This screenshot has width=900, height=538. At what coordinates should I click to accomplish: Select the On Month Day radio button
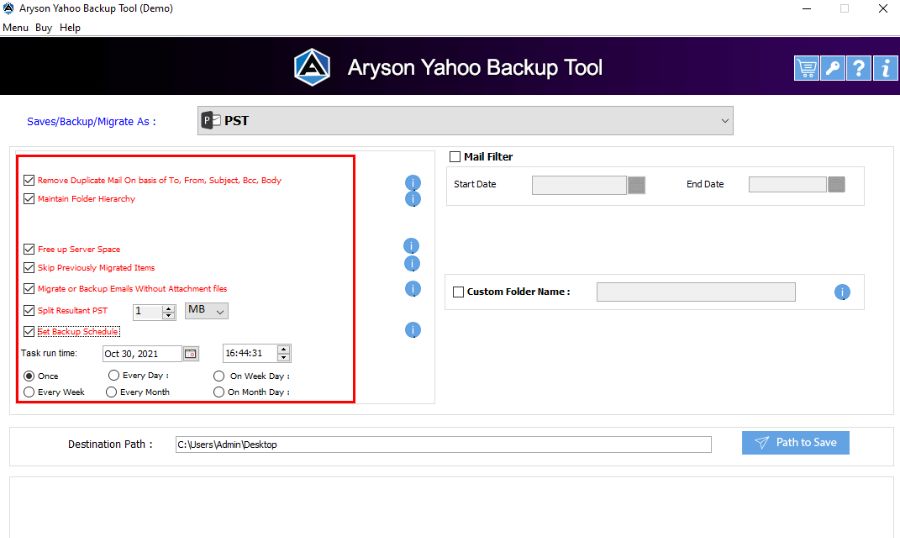pyautogui.click(x=219, y=392)
